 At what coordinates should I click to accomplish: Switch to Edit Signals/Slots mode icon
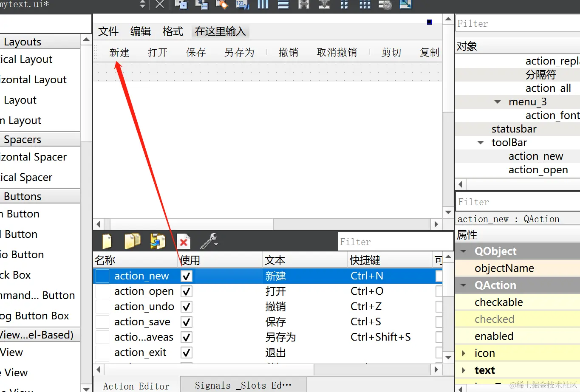[x=201, y=5]
